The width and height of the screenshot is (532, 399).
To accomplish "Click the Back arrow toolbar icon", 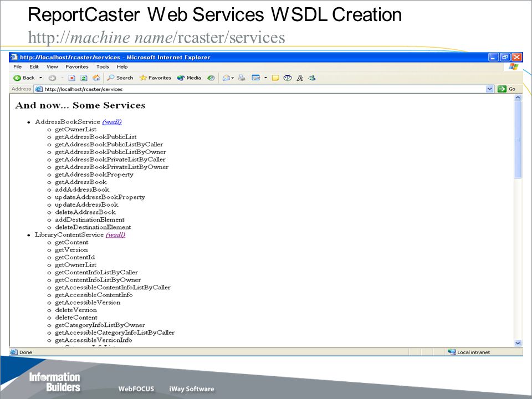I will [x=17, y=78].
